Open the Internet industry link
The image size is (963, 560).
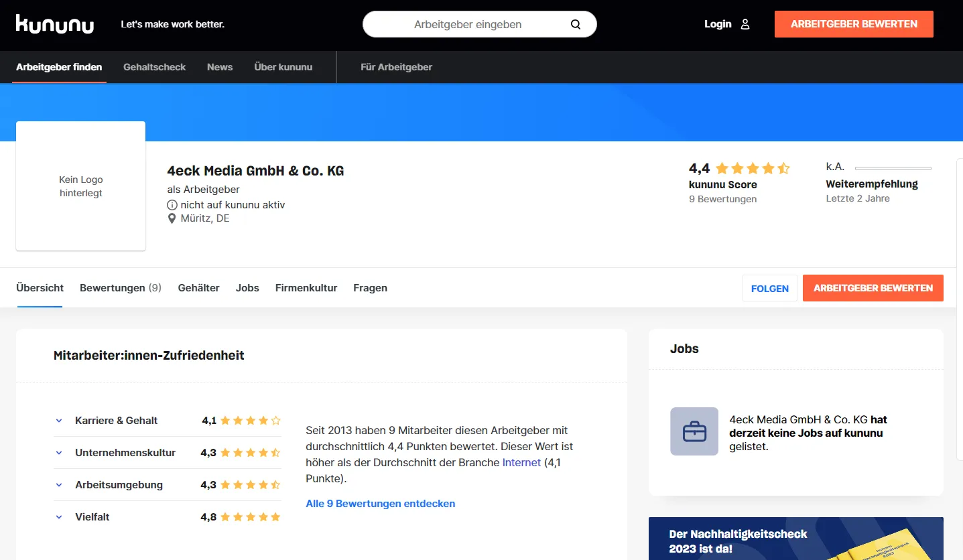coord(521,462)
